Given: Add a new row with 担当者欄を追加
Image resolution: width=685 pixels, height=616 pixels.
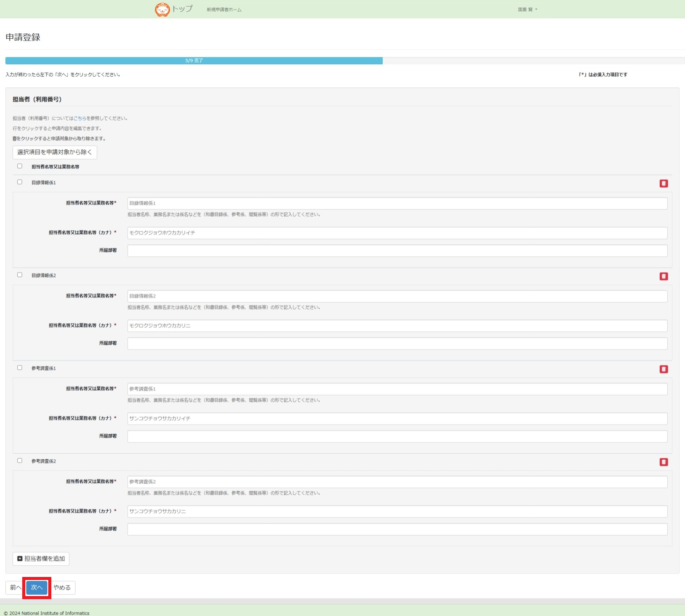Looking at the screenshot, I should pos(41,559).
